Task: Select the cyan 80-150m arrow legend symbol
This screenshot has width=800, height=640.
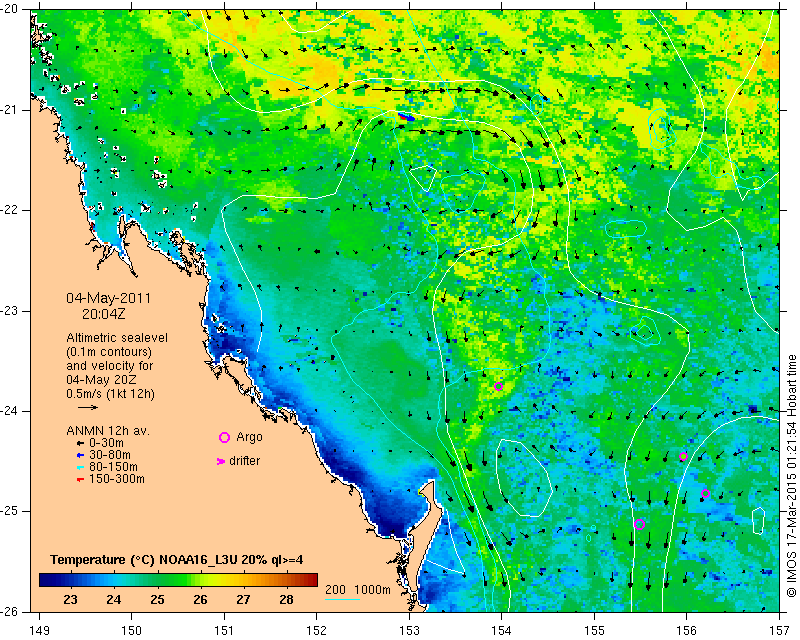Action: [x=80, y=467]
